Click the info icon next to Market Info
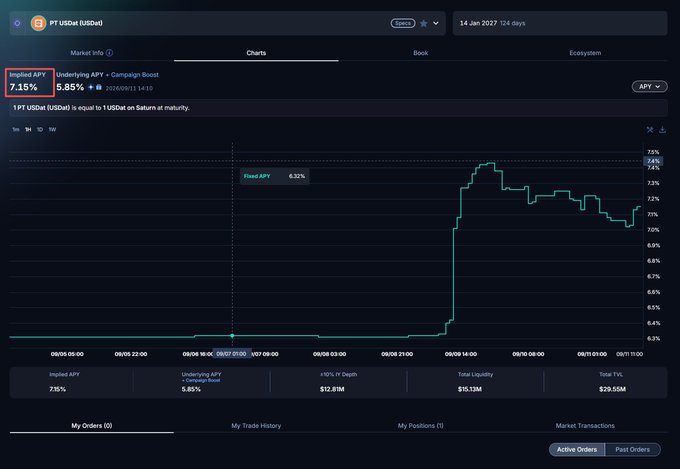 click(109, 53)
